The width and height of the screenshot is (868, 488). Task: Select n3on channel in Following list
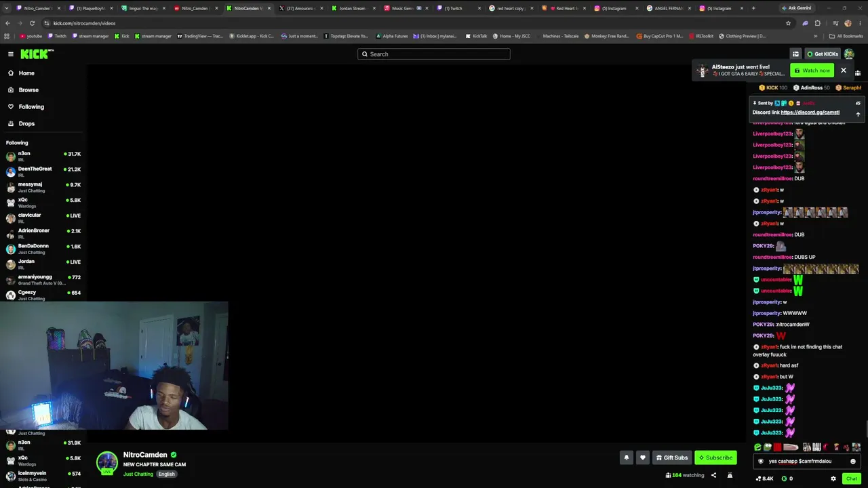[42, 157]
